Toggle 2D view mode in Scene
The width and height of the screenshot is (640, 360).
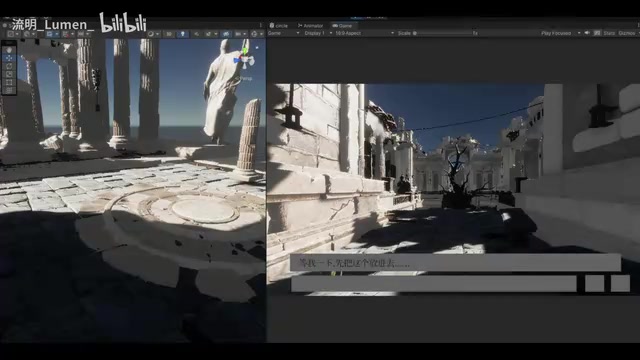point(169,34)
